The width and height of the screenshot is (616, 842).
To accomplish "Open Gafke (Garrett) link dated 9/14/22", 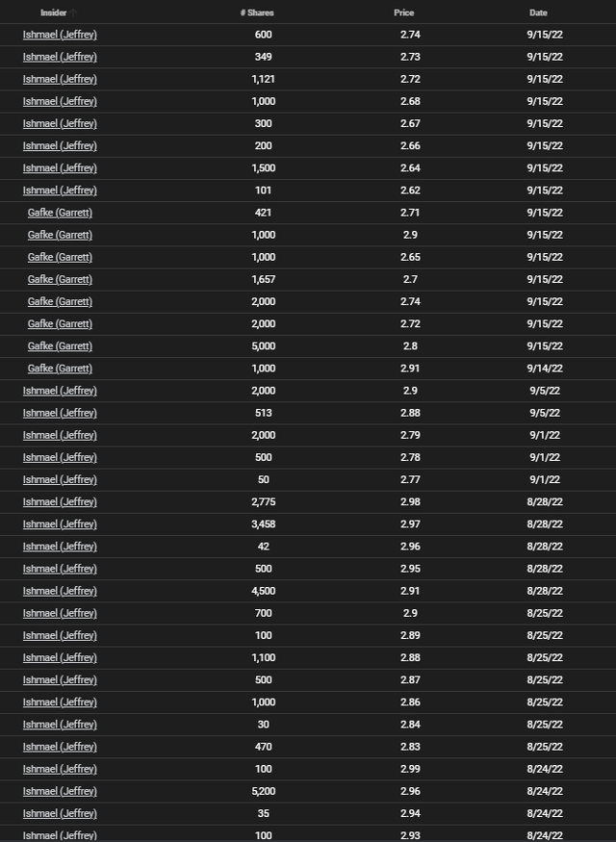I will [x=60, y=369].
